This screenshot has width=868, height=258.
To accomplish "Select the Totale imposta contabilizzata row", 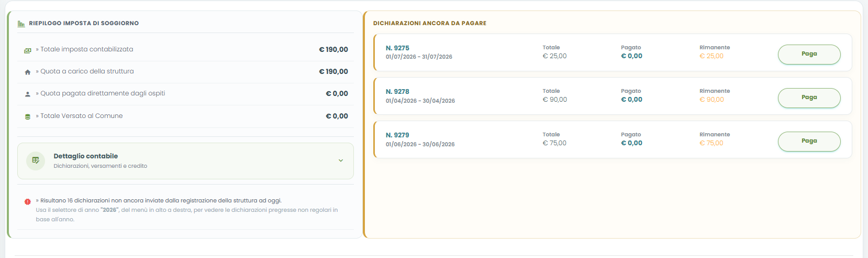I will pyautogui.click(x=185, y=49).
